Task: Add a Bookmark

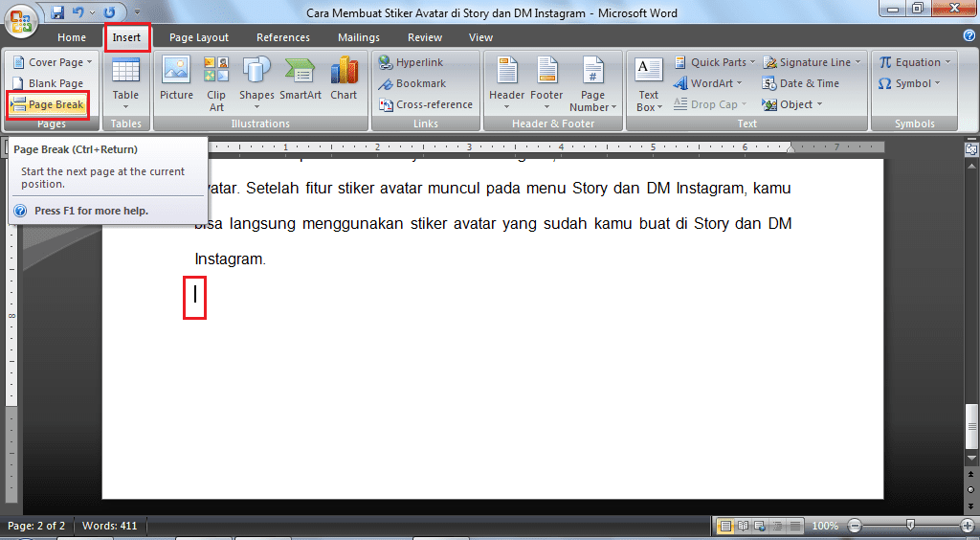Action: pyautogui.click(x=412, y=83)
